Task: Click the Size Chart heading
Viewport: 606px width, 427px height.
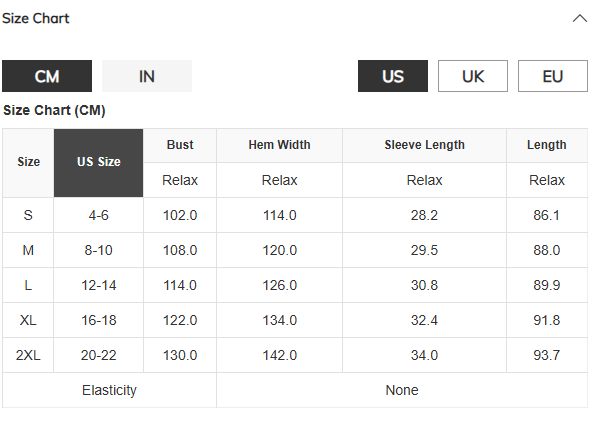Action: [x=36, y=18]
